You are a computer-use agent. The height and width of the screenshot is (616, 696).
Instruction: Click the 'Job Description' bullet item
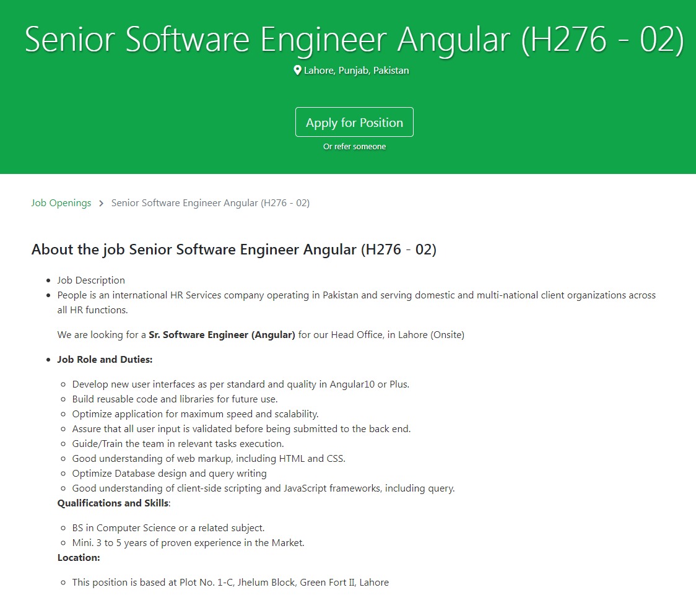(91, 280)
